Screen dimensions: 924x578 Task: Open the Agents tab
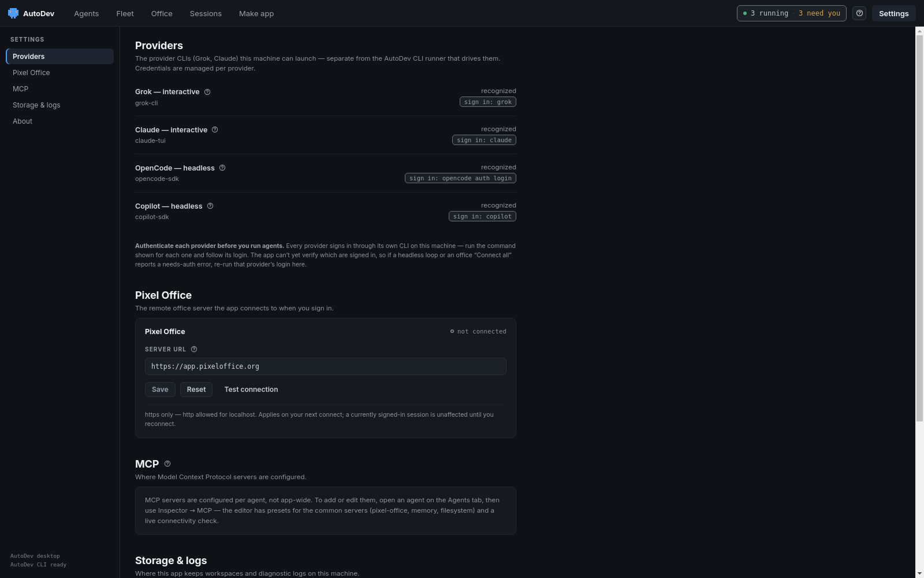87,13
